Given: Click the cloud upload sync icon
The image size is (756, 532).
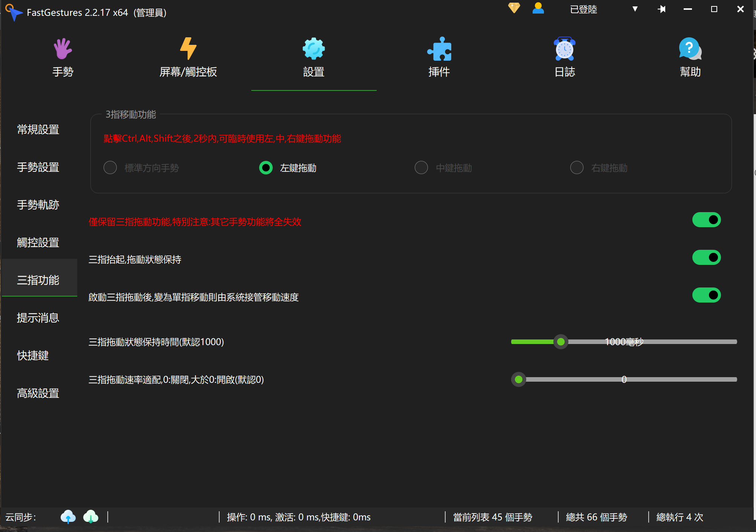Looking at the screenshot, I should (x=68, y=517).
